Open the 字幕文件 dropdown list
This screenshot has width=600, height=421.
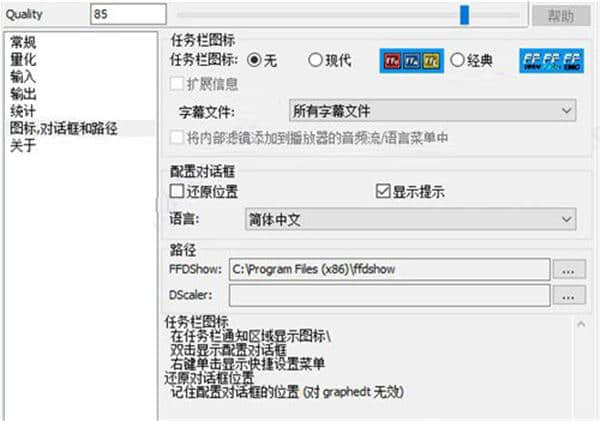(x=432, y=111)
